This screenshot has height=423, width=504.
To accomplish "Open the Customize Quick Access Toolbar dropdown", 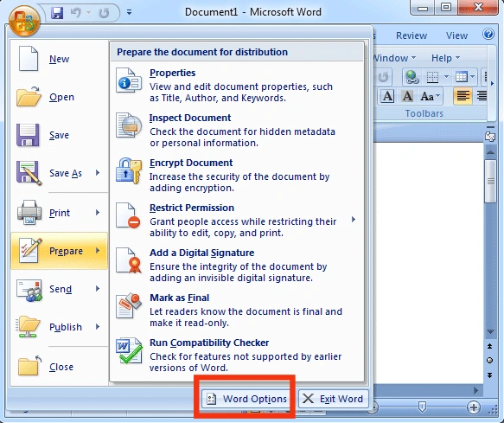I will (129, 13).
